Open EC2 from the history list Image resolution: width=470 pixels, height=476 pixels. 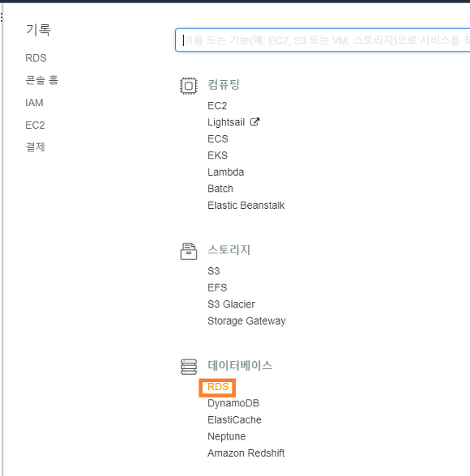click(35, 125)
